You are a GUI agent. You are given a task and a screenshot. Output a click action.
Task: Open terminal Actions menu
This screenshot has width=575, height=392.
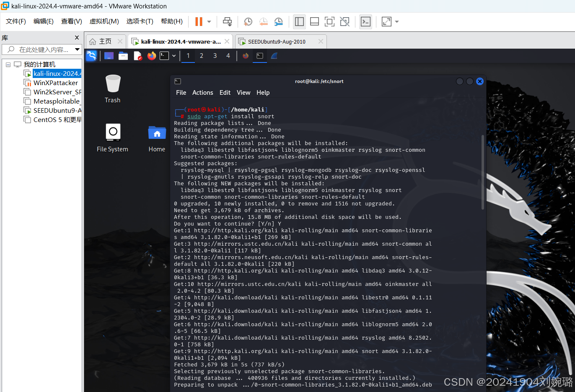coord(203,93)
